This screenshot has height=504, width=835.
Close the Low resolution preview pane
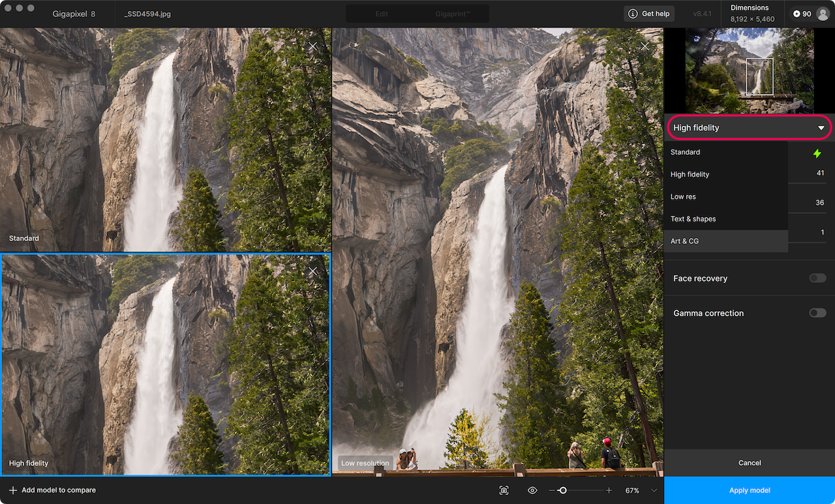(645, 46)
